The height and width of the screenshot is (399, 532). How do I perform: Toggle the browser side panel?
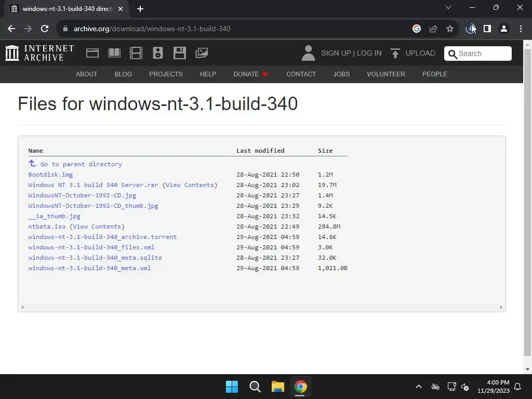tap(487, 29)
